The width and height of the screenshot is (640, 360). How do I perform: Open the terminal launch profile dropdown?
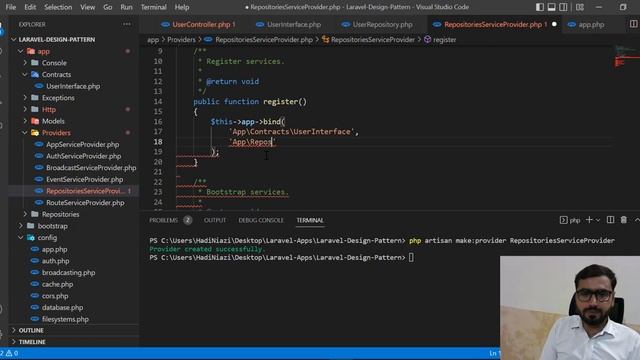point(598,220)
